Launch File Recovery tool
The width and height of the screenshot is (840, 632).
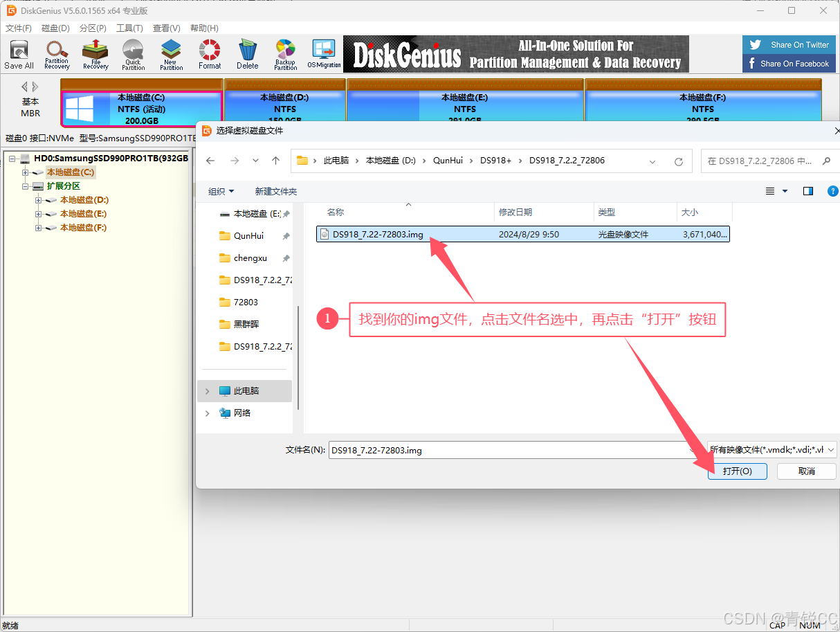pyautogui.click(x=95, y=55)
